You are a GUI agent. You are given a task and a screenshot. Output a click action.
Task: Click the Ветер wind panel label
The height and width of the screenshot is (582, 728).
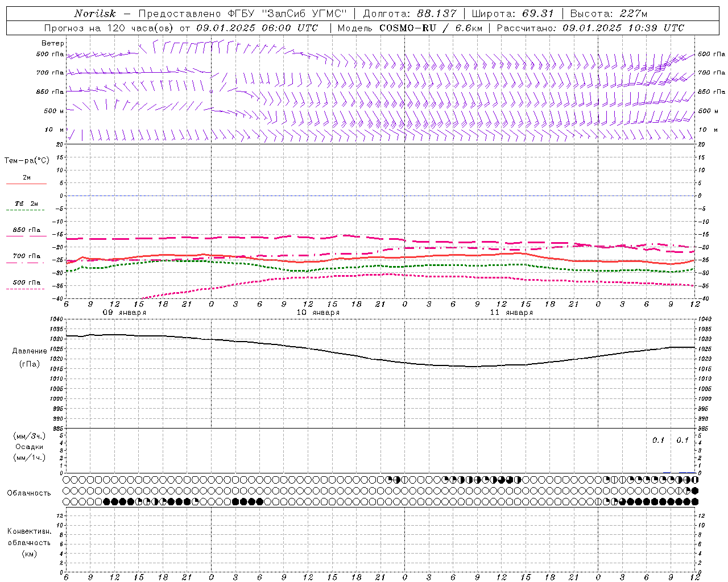pyautogui.click(x=53, y=43)
